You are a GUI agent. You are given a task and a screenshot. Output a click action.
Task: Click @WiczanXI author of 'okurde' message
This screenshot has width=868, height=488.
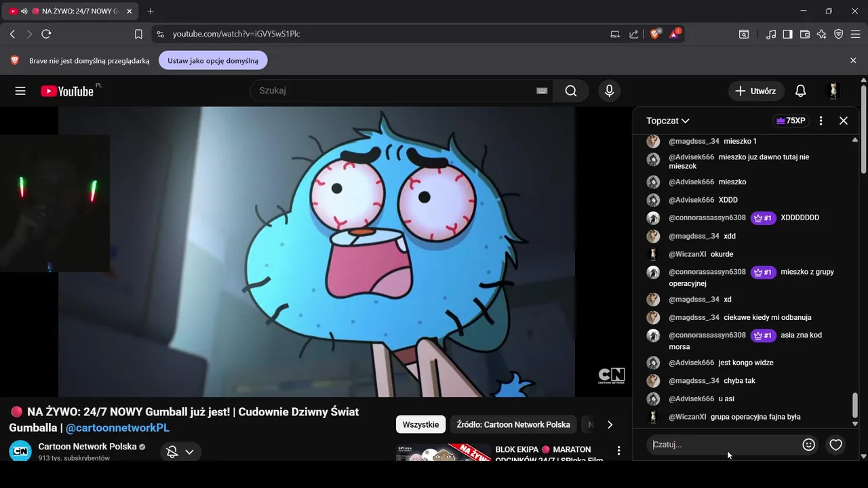(x=688, y=254)
